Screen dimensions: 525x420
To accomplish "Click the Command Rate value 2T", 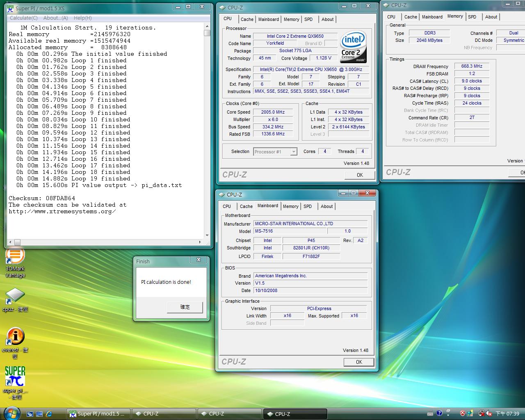I will click(x=472, y=117).
